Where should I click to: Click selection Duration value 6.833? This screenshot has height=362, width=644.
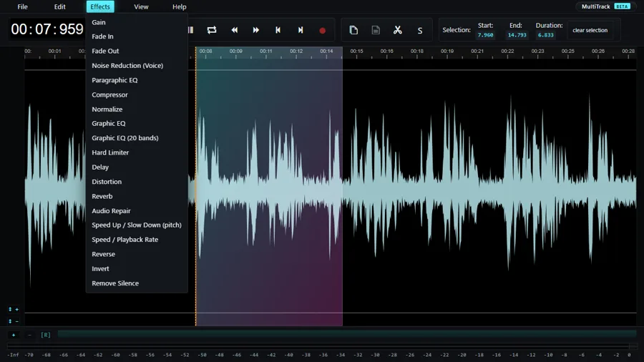[x=545, y=35]
